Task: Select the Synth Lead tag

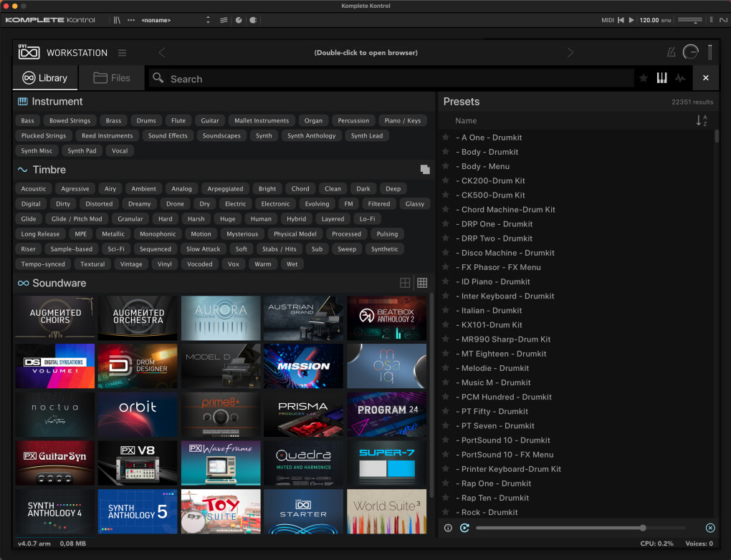Action: point(367,135)
